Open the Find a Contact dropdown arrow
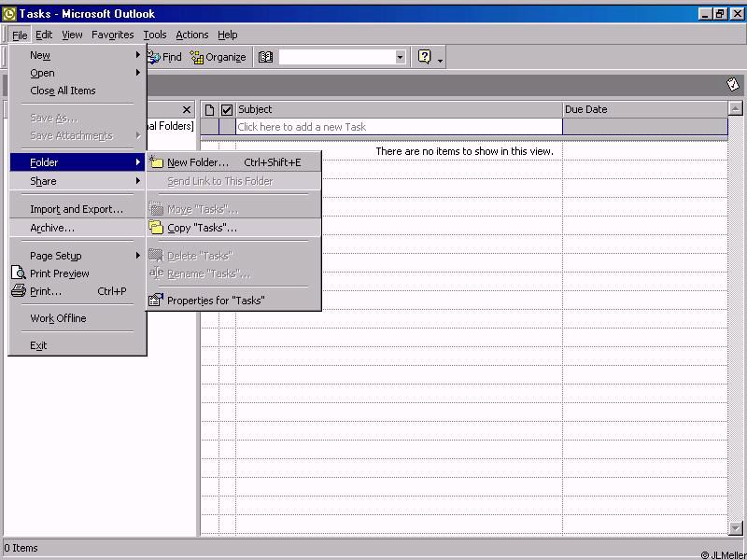 (400, 57)
